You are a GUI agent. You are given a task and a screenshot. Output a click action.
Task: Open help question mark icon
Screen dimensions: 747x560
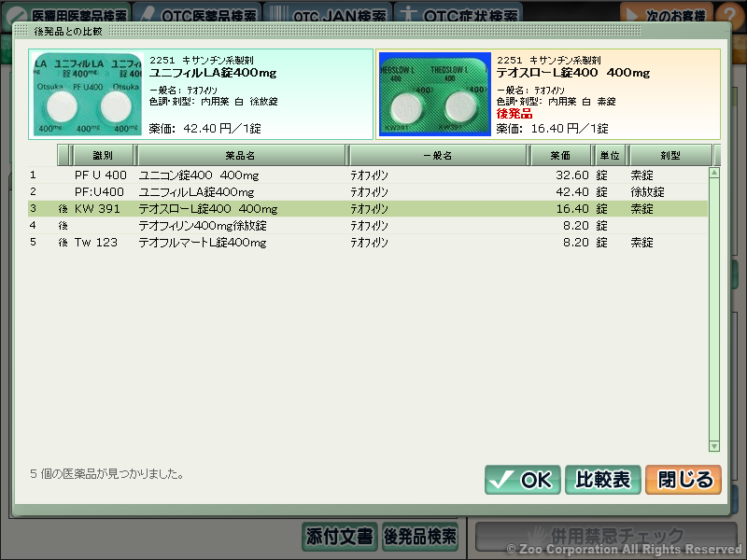731,14
